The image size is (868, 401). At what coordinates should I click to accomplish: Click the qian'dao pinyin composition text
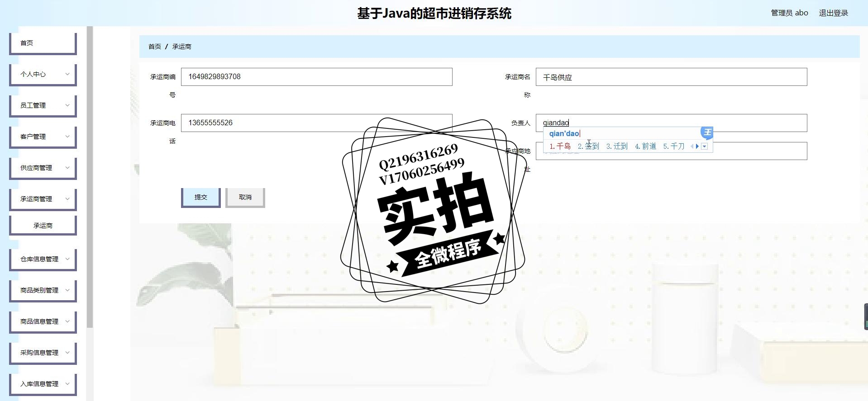pyautogui.click(x=564, y=134)
